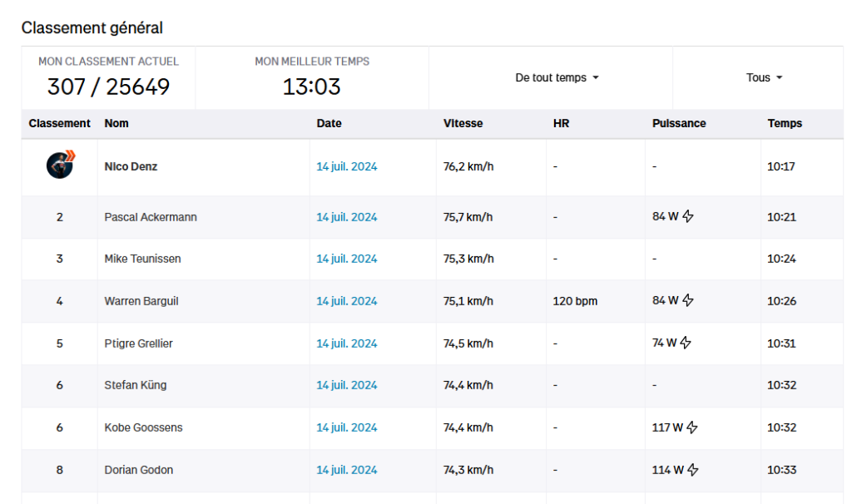Viewport: 852px width, 504px height.
Task: Open Stefan Küng's date link
Action: tap(347, 385)
